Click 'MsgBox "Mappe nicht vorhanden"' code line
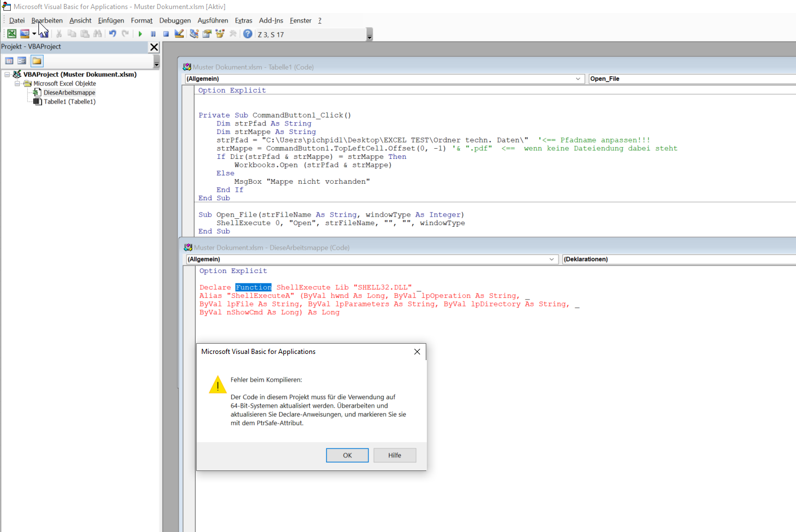Image resolution: width=796 pixels, height=532 pixels. pos(302,181)
